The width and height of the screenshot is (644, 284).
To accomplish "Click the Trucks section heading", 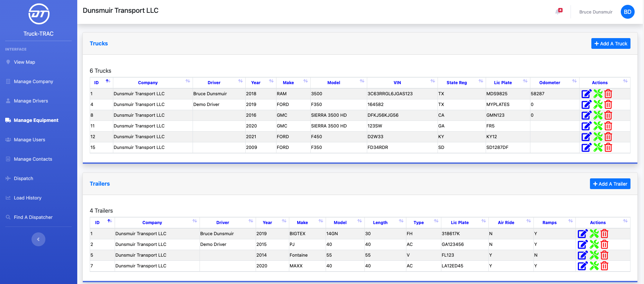I will click(x=99, y=43).
